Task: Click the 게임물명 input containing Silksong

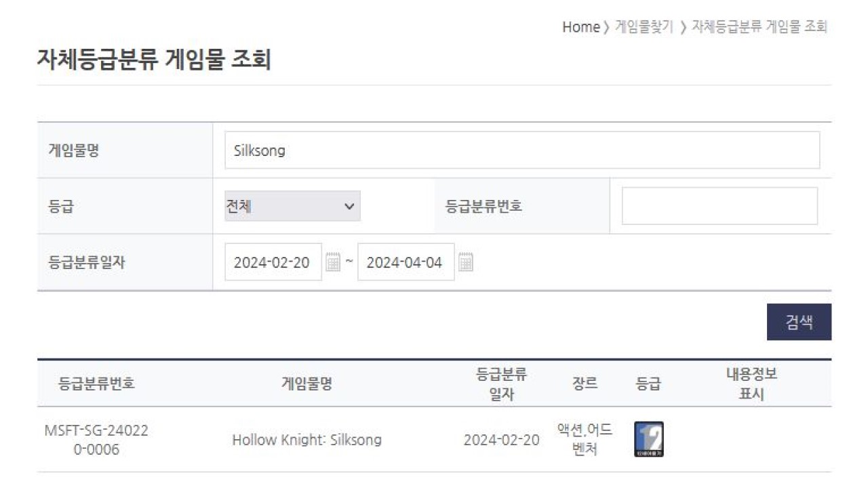Action: point(522,150)
